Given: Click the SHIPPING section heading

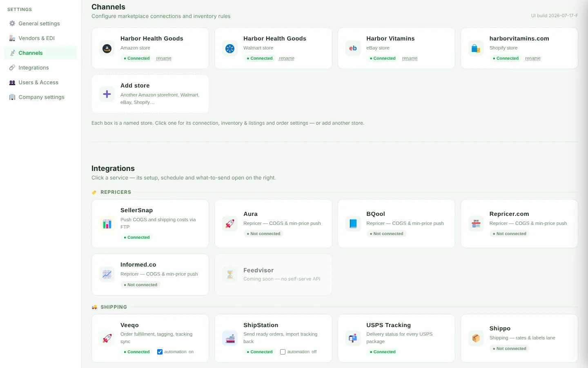Looking at the screenshot, I should tap(114, 307).
